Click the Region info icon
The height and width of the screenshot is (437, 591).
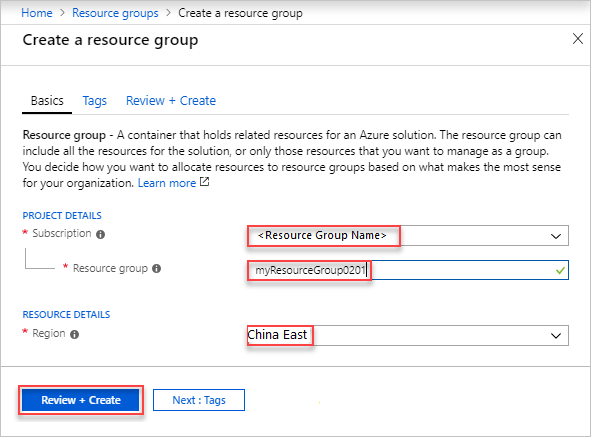(x=75, y=334)
